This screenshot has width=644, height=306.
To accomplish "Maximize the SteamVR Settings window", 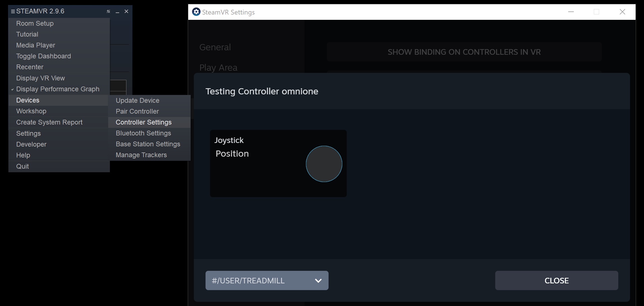I will [x=596, y=12].
